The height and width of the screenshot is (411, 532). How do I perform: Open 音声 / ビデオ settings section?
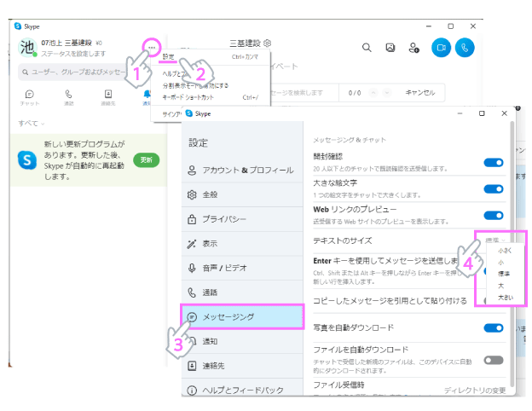242,268
